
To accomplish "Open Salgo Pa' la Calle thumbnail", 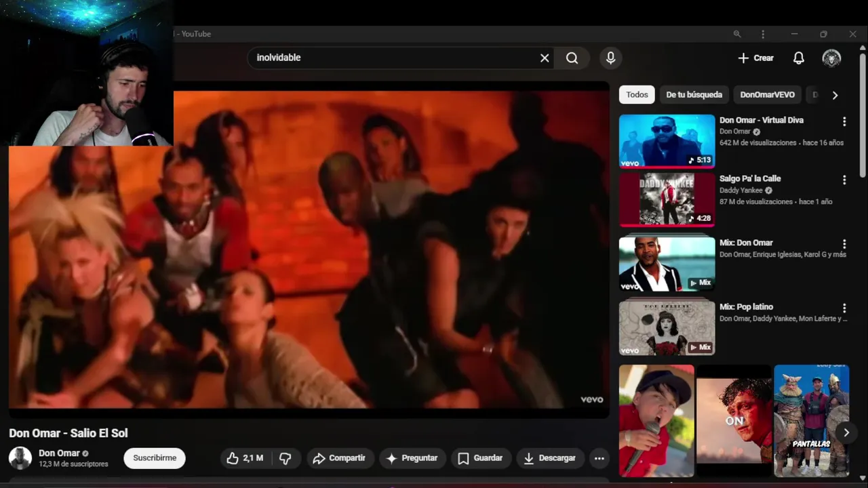I will tap(667, 199).
